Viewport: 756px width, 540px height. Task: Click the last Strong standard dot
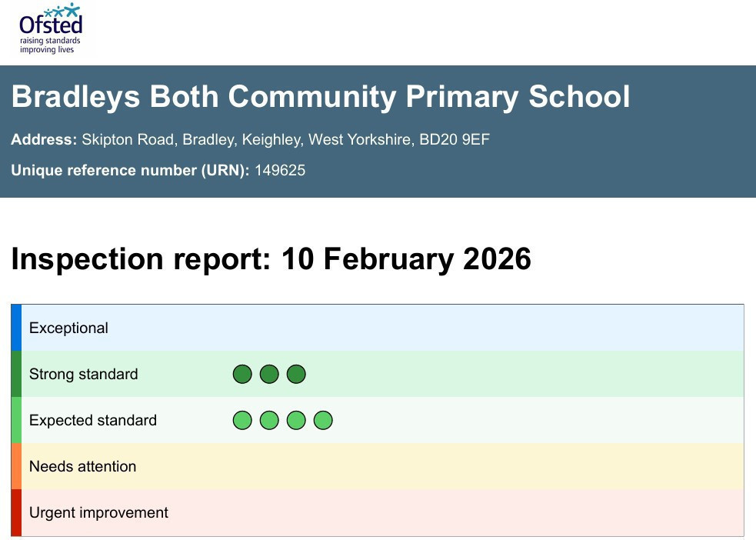click(x=296, y=375)
